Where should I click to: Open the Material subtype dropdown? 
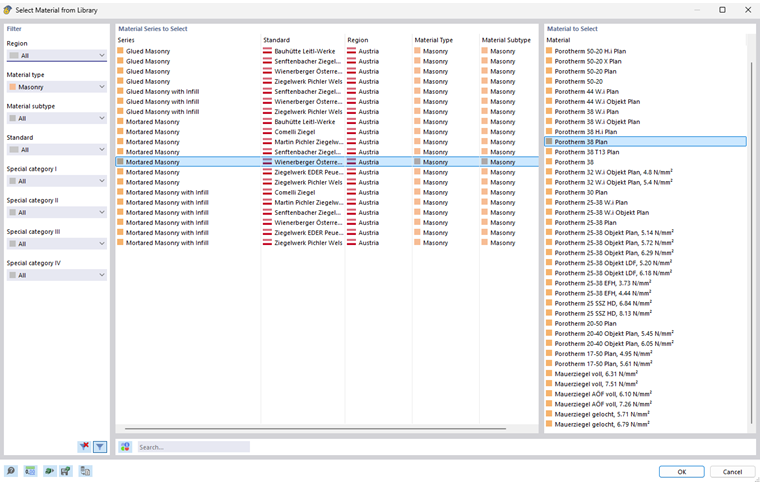coord(57,118)
